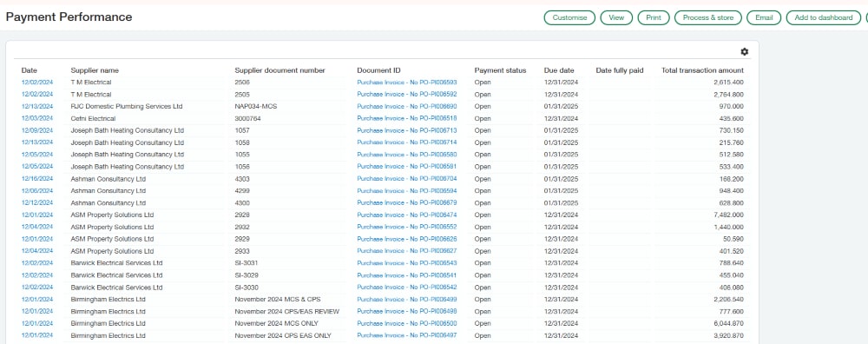Open Purchase Invoice PO-PI006542 link
The height and width of the screenshot is (344, 868).
407,288
